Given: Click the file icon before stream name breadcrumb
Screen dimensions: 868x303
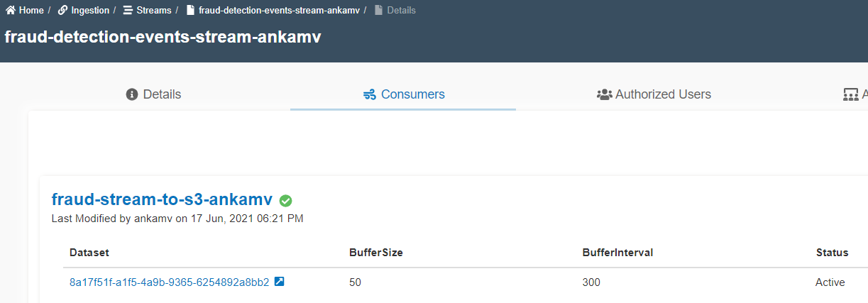Looking at the screenshot, I should (190, 11).
